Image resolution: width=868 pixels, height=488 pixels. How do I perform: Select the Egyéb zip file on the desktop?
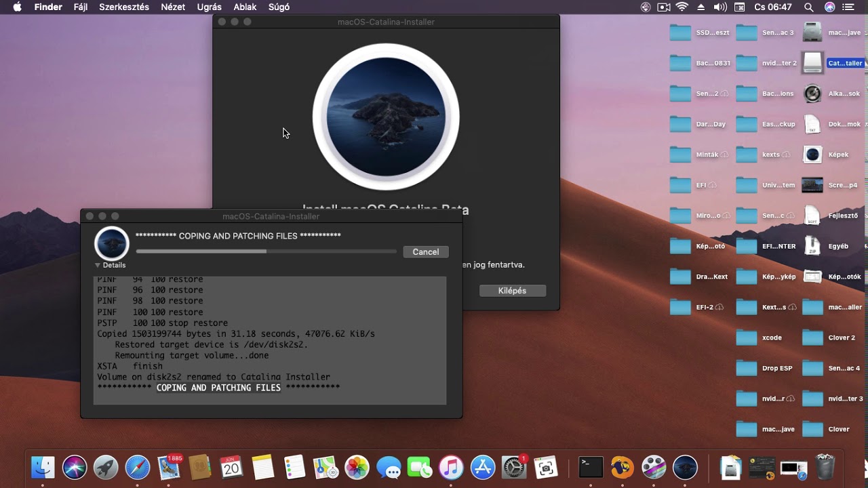(812, 246)
